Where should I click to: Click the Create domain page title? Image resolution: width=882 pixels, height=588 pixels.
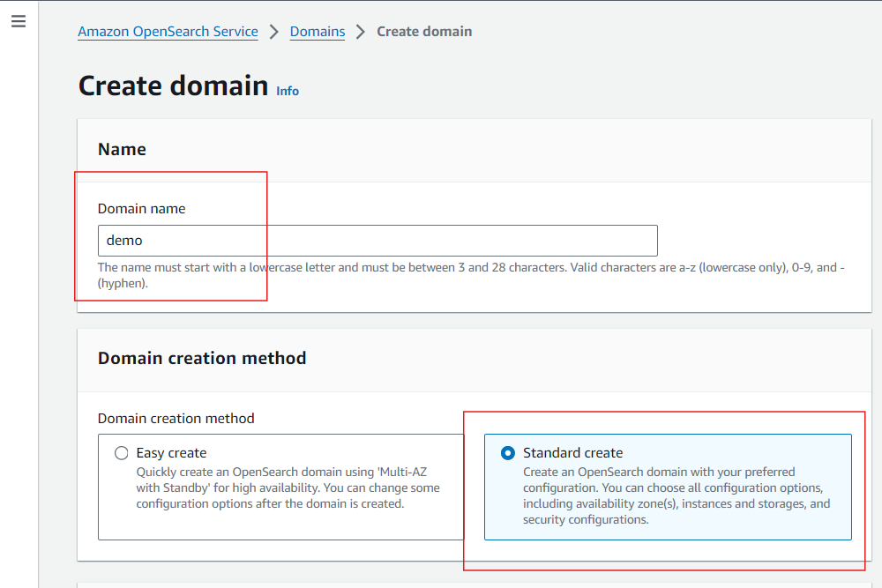click(173, 86)
